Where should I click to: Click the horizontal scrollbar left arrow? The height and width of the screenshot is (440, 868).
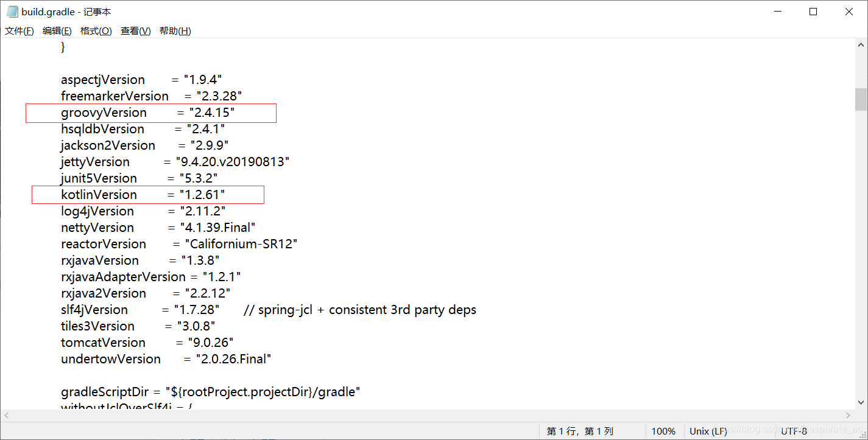point(7,415)
